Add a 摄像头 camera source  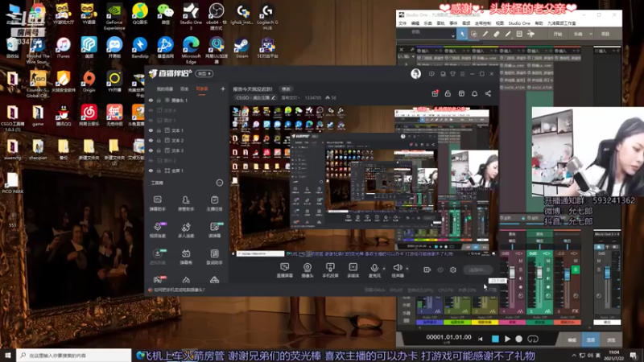308,270
